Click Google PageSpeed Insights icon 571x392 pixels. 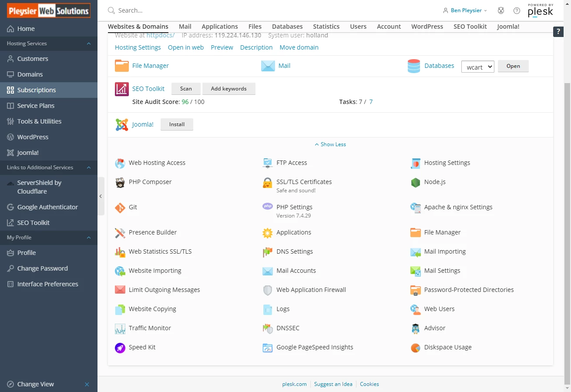268,348
